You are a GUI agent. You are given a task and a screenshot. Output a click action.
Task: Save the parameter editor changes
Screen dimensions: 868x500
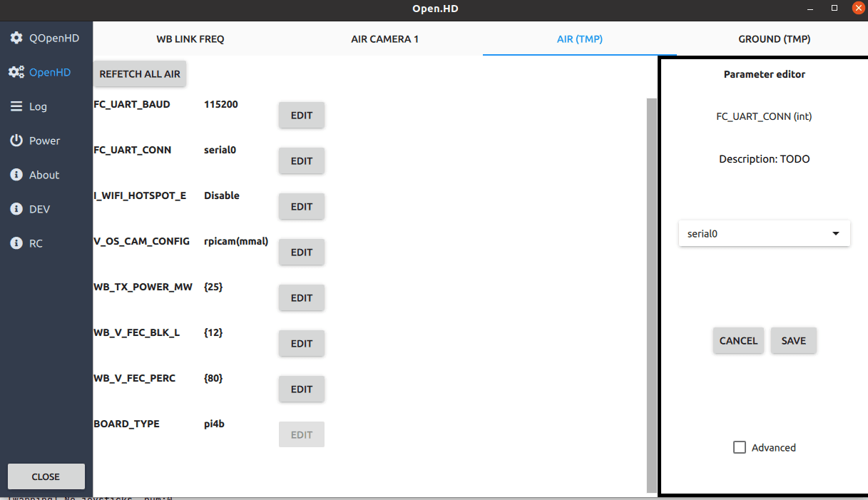[x=793, y=340]
